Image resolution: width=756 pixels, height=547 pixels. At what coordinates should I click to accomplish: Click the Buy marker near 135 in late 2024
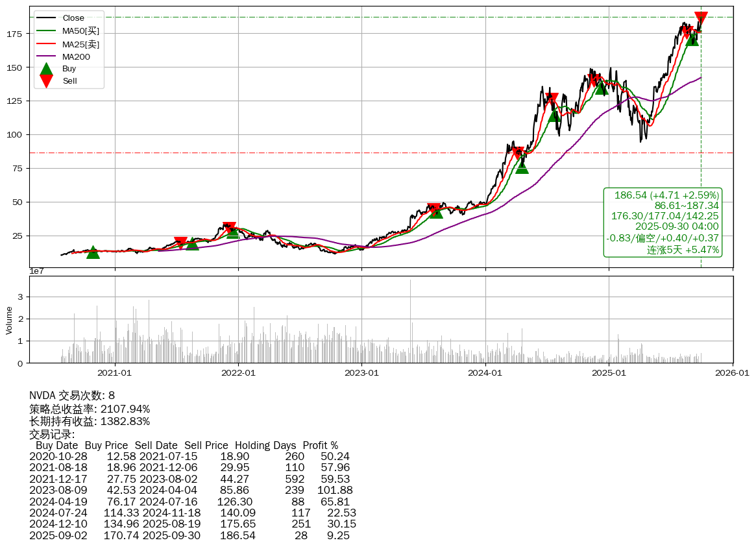point(602,88)
